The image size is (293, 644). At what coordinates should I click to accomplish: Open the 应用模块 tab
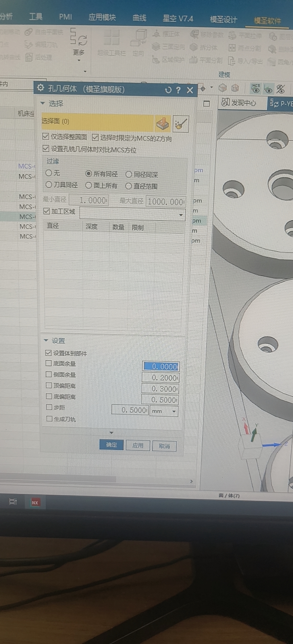point(102,17)
